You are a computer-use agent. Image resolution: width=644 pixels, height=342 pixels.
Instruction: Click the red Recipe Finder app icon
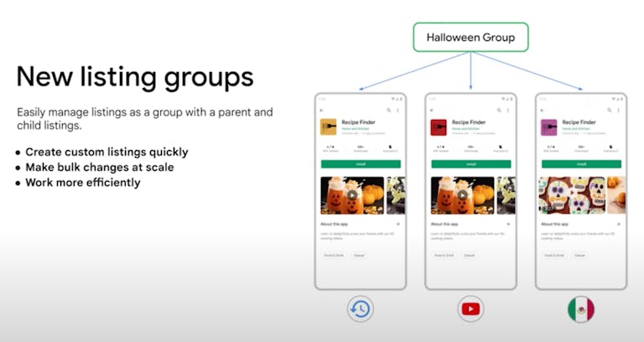pyautogui.click(x=439, y=127)
